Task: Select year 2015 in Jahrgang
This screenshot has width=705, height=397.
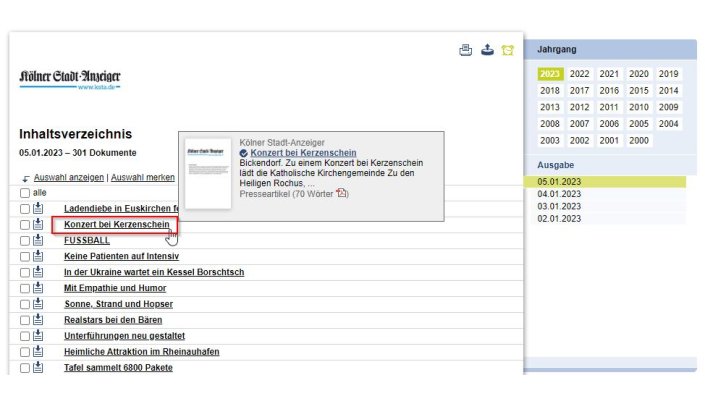Action: 639,90
